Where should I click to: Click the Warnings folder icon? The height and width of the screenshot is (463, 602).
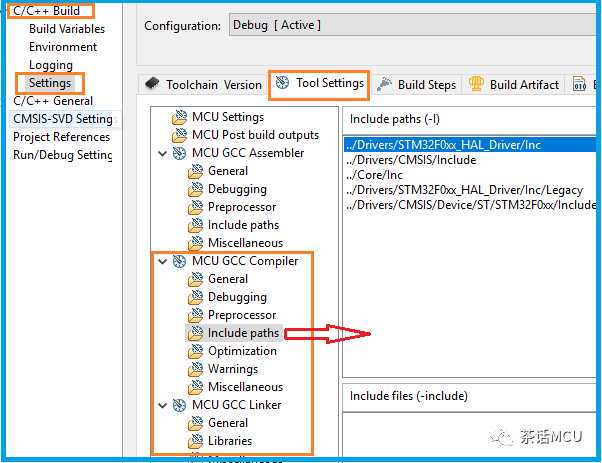tap(196, 369)
